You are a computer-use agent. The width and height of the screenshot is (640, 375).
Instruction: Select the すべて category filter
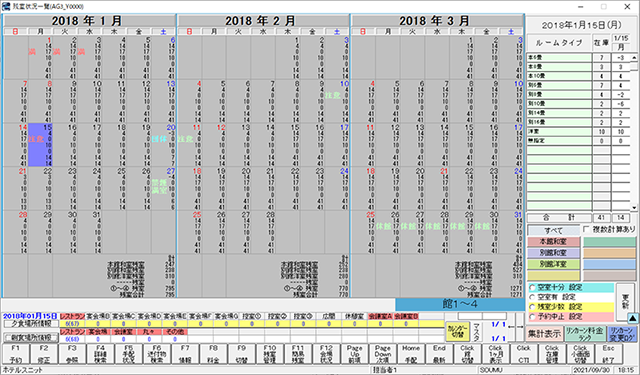(x=553, y=231)
